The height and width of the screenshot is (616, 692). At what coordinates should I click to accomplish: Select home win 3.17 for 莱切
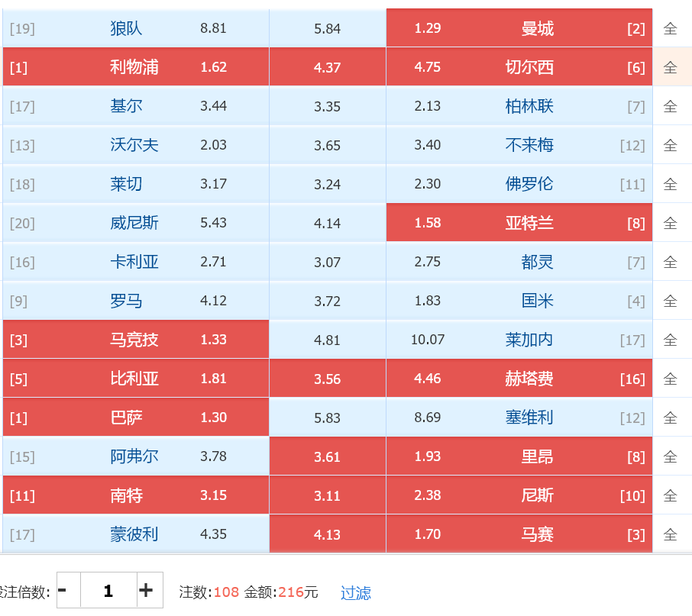[136, 184]
